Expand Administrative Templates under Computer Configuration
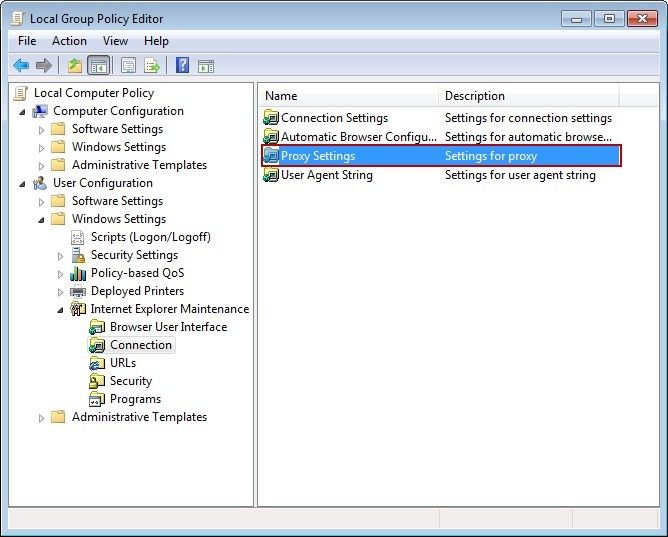668x537 pixels. click(41, 166)
